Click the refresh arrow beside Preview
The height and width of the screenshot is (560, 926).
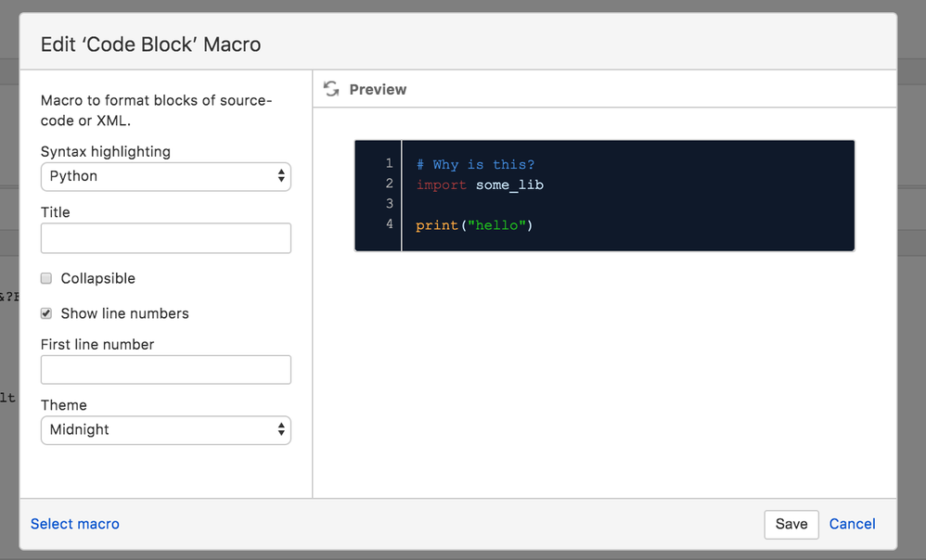click(x=331, y=89)
